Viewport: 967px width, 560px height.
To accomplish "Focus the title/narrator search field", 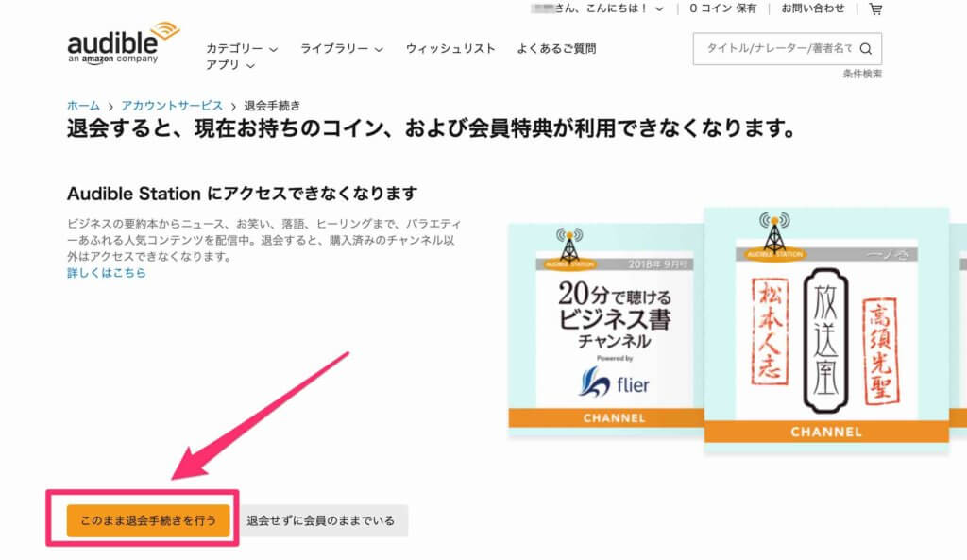I will 778,49.
